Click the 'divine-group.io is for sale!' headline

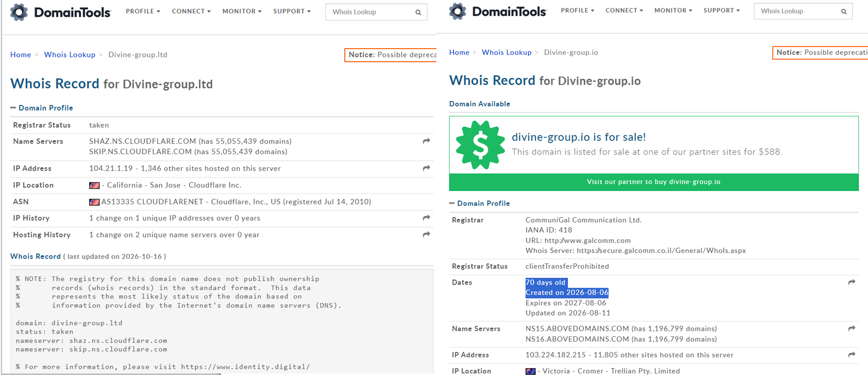coord(579,137)
